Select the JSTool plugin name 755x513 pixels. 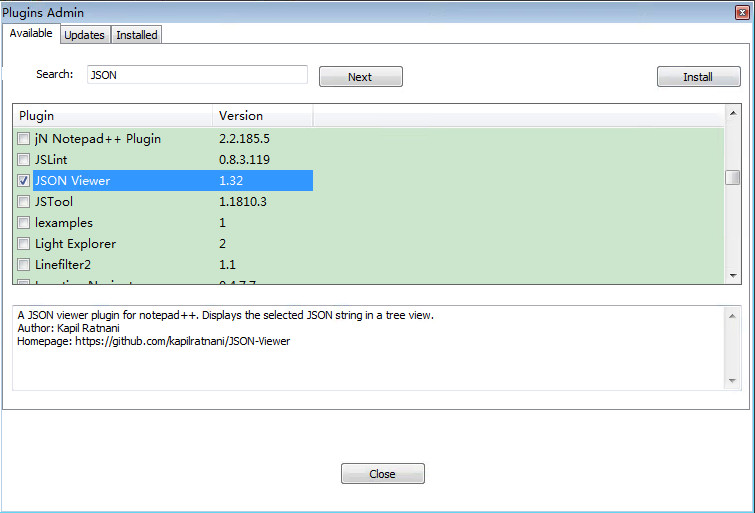(54, 201)
